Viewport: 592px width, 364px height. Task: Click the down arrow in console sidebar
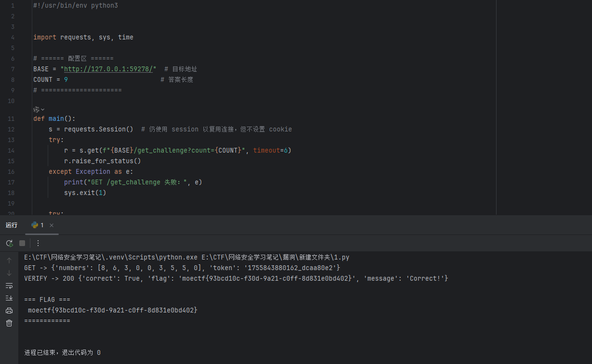click(x=9, y=273)
